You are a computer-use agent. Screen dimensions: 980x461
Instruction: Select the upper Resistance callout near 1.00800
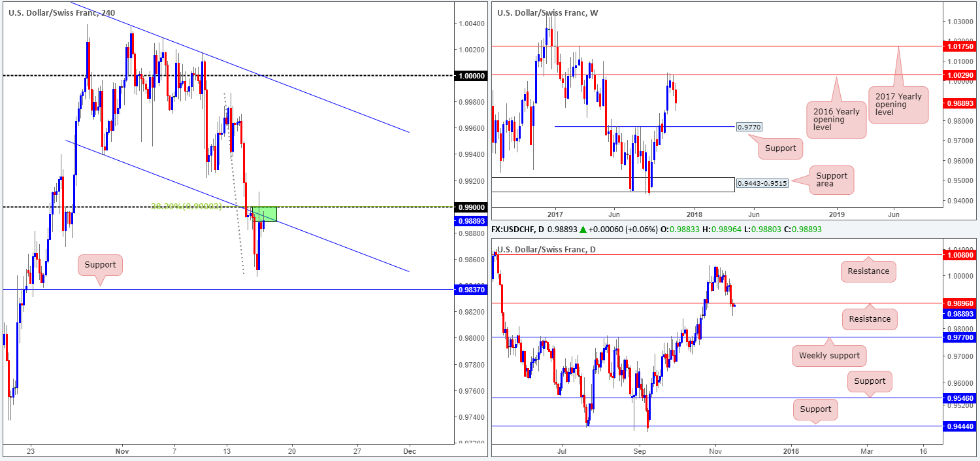(870, 271)
